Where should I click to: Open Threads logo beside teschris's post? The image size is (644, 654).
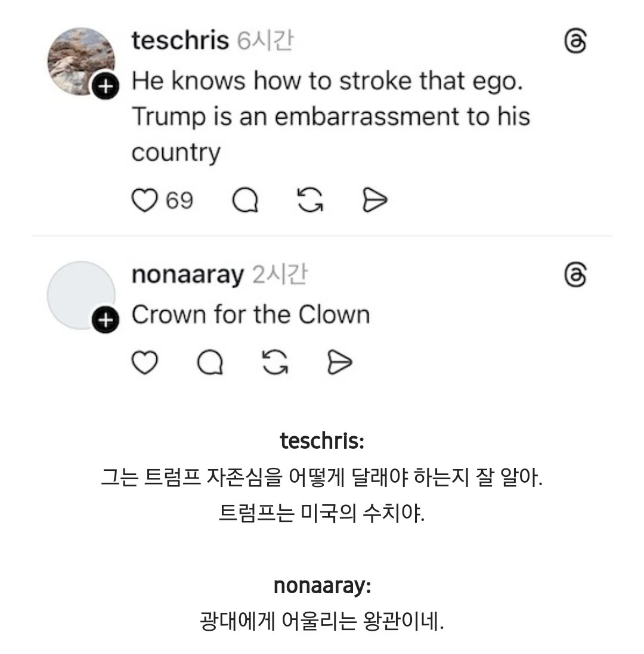(575, 42)
